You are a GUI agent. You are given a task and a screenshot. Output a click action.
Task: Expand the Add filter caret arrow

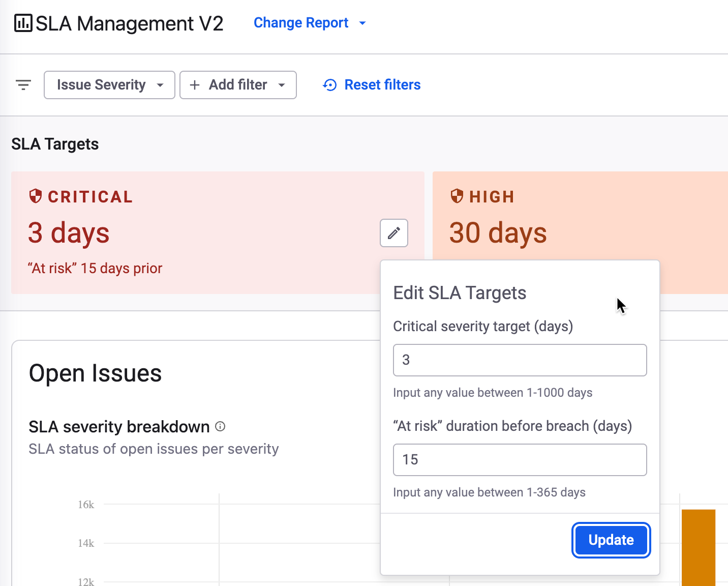[x=282, y=85]
